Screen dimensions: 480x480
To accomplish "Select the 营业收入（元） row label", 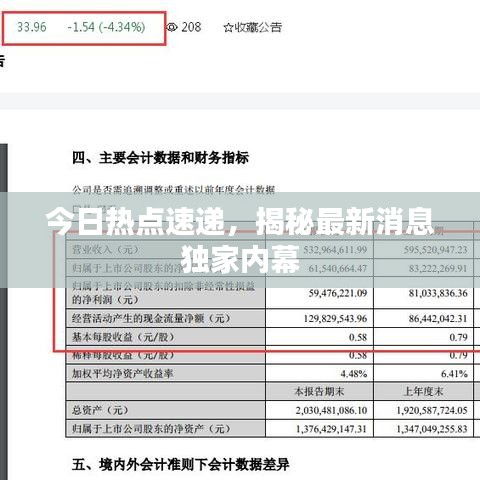I will click(x=105, y=249).
